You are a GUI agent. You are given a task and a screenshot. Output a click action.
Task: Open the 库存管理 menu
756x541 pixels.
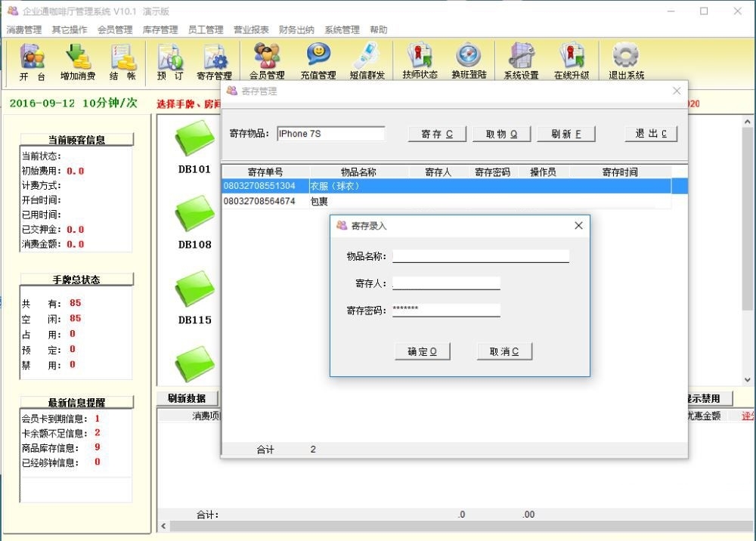[x=160, y=30]
